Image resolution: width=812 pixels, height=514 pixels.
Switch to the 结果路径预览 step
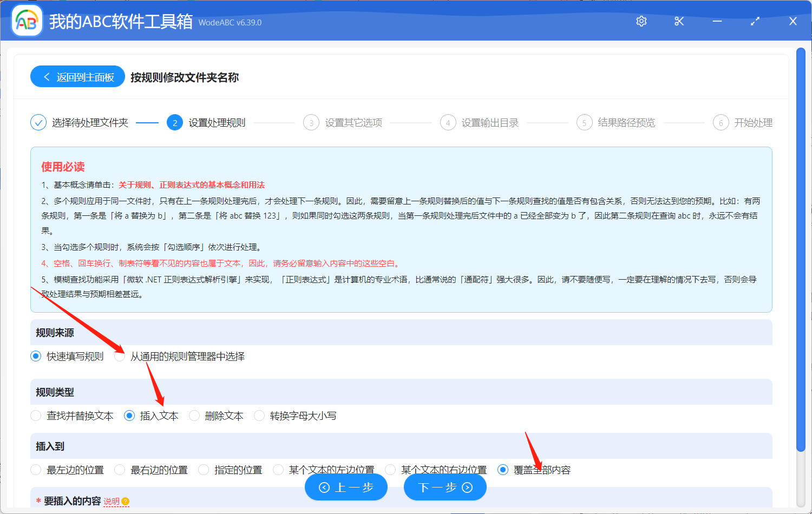(584, 123)
